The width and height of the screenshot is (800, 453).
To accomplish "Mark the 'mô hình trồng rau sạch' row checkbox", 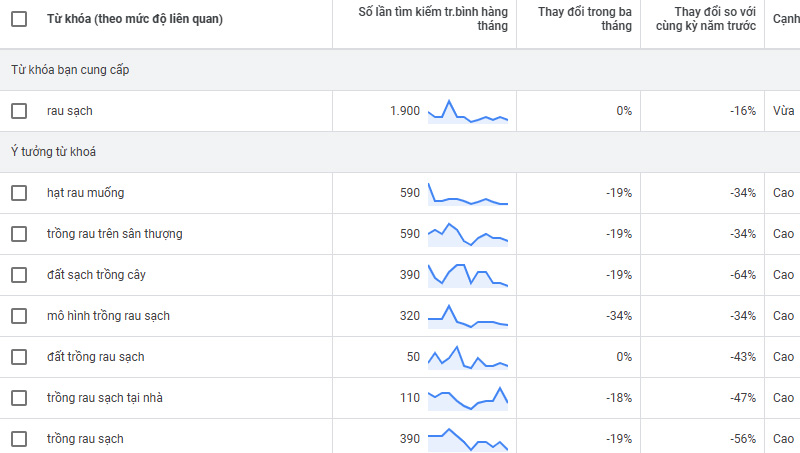I will [x=19, y=316].
